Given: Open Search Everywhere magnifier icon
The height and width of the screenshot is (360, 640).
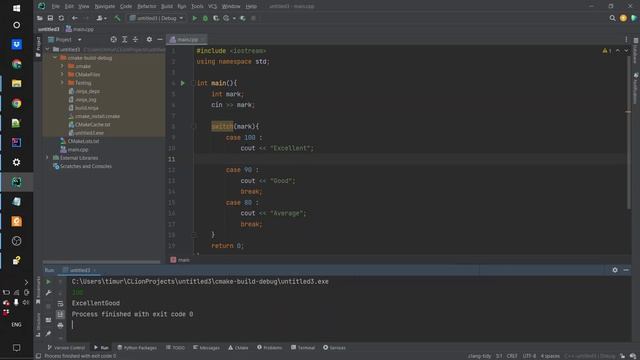Looking at the screenshot, I should pos(612,18).
